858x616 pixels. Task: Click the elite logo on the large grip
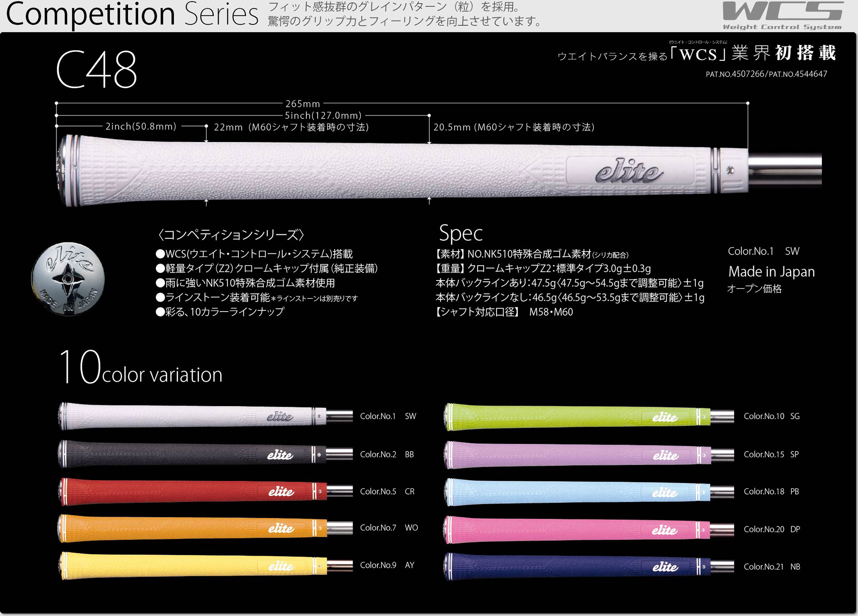coord(630,170)
